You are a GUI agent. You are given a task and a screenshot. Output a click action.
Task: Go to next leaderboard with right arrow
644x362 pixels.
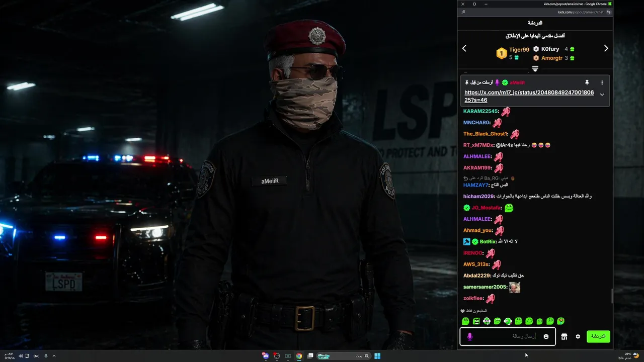[x=606, y=49]
